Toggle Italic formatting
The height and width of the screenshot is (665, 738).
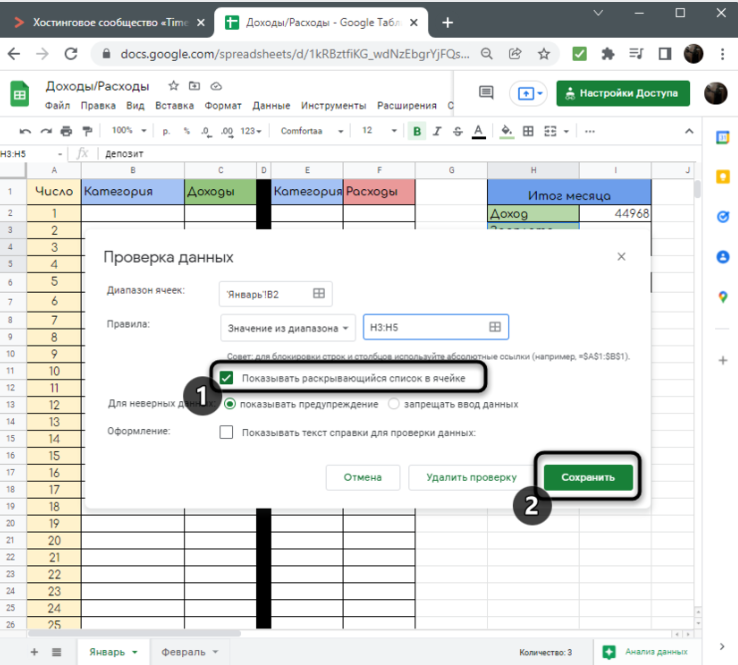[x=437, y=131]
